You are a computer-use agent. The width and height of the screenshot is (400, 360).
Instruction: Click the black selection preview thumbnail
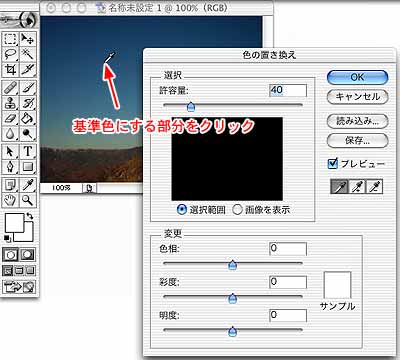point(227,159)
